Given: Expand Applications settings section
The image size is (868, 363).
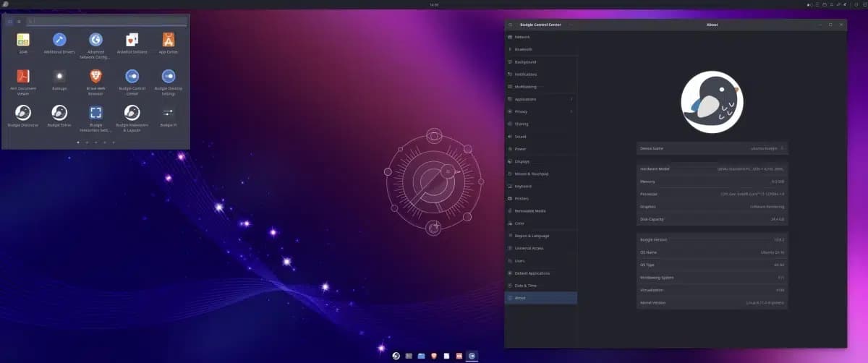Looking at the screenshot, I should click(541, 99).
